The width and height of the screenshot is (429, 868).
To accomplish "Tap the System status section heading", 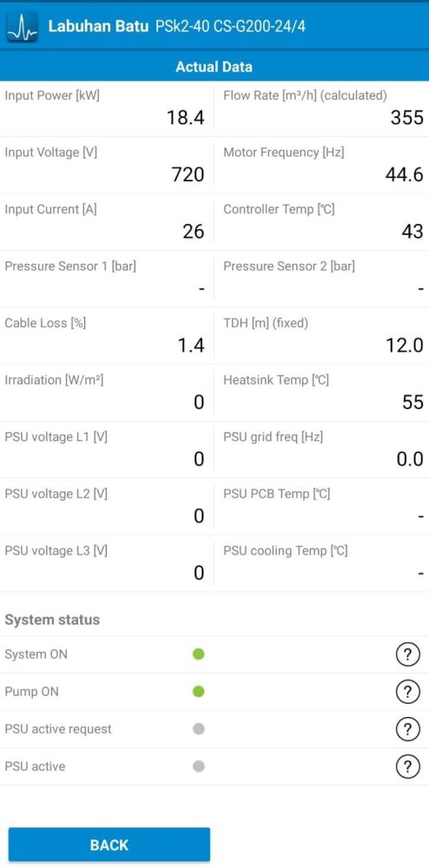I will click(52, 620).
